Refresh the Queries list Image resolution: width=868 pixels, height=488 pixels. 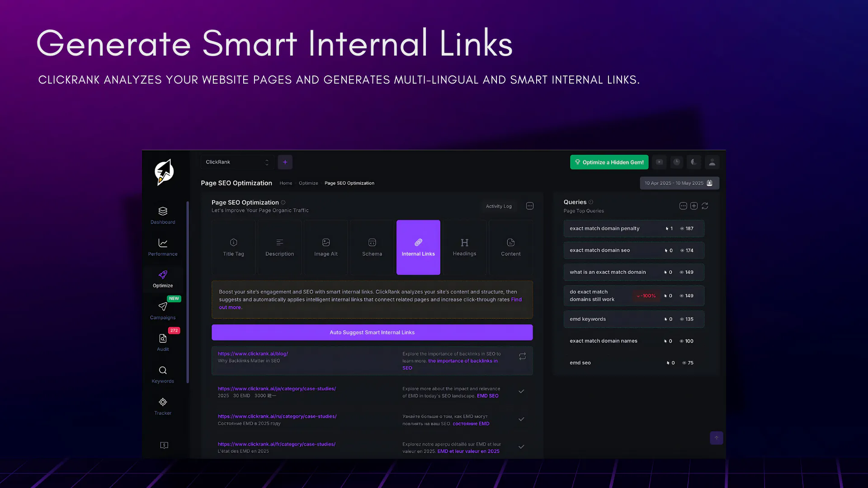coord(705,206)
